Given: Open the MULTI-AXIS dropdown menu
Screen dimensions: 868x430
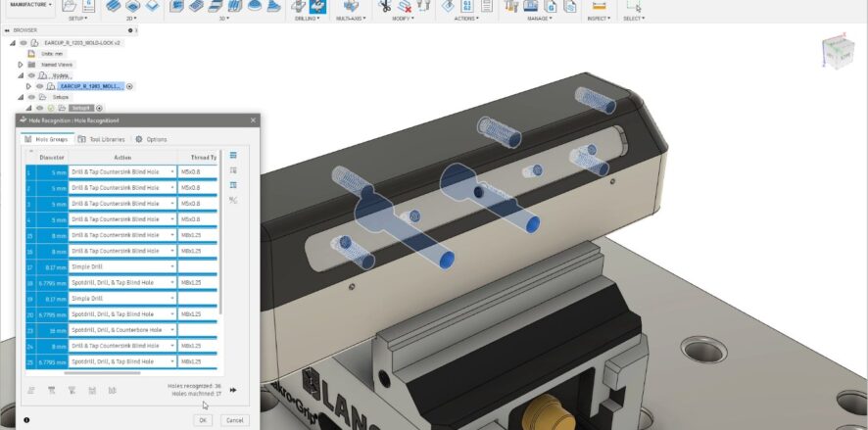Looking at the screenshot, I should (x=351, y=19).
